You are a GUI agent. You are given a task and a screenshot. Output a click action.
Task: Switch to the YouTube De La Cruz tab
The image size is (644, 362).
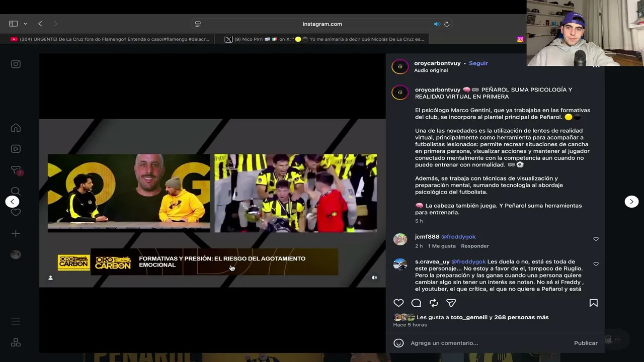(110, 39)
